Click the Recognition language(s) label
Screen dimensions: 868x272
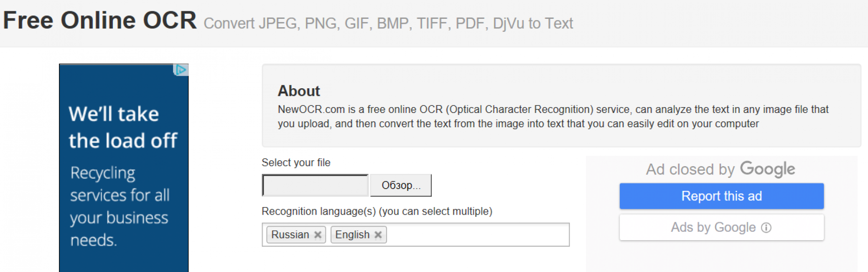click(x=377, y=211)
